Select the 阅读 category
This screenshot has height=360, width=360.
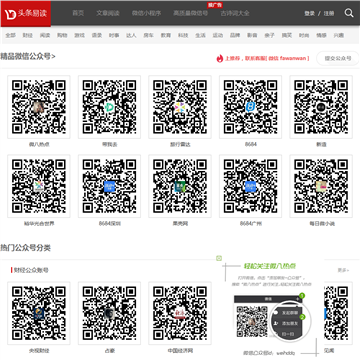pos(45,35)
